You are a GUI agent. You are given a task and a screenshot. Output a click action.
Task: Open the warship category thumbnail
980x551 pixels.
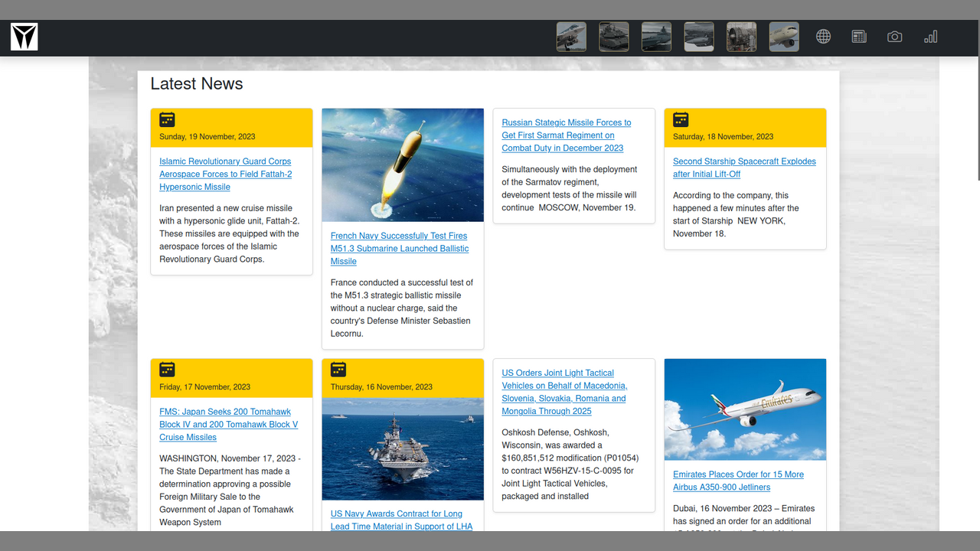point(656,37)
